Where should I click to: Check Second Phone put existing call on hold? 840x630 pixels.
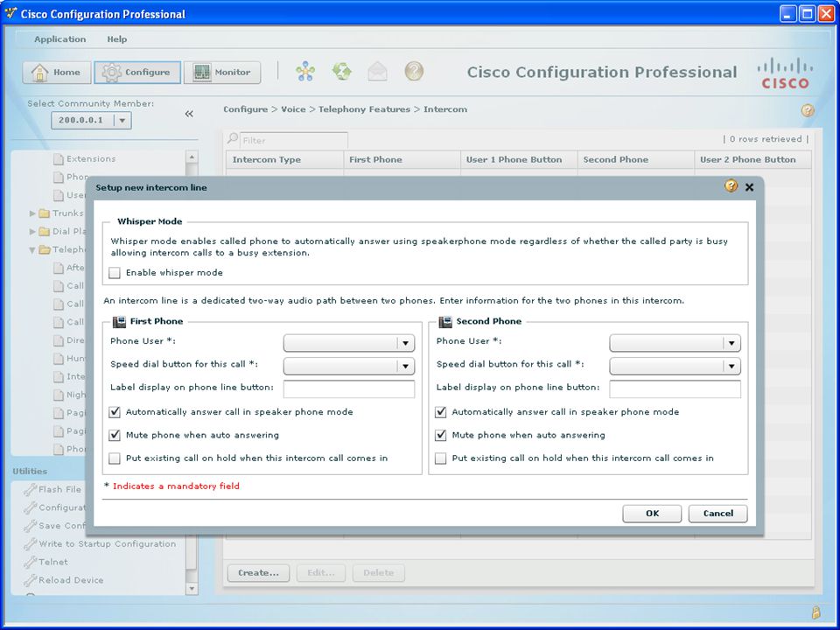coord(440,458)
